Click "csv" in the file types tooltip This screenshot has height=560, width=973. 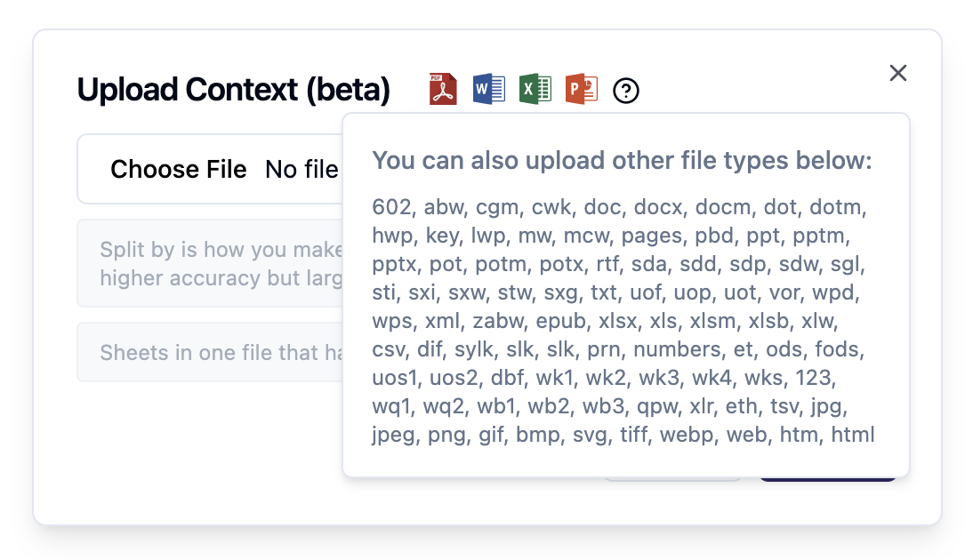coord(390,349)
